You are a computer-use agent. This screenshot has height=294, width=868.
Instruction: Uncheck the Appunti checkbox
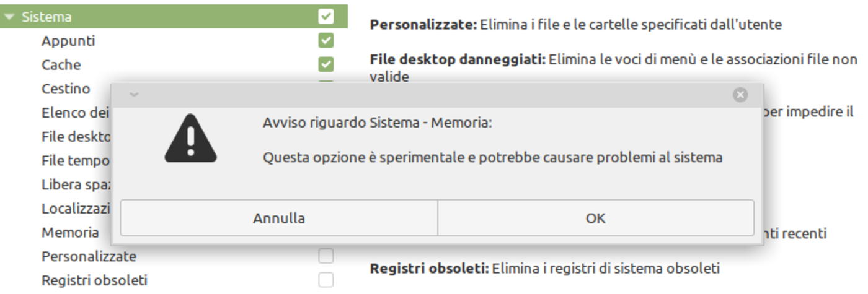click(x=325, y=41)
